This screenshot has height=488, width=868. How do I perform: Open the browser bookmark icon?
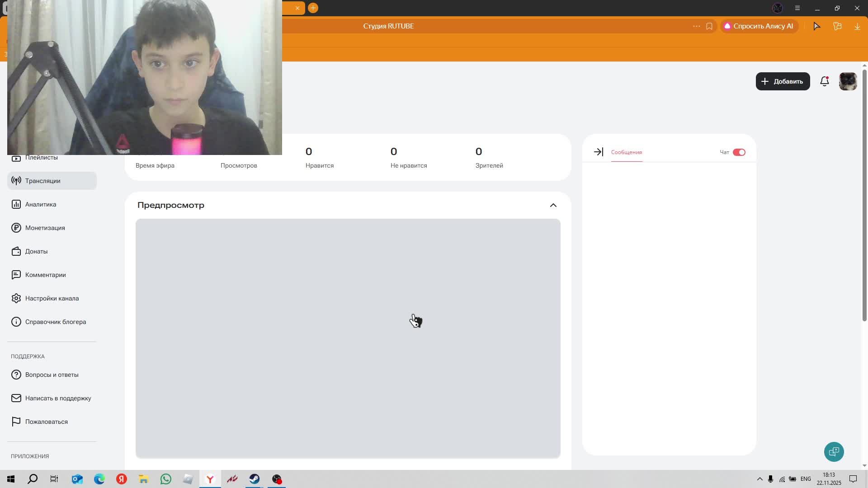(x=709, y=26)
